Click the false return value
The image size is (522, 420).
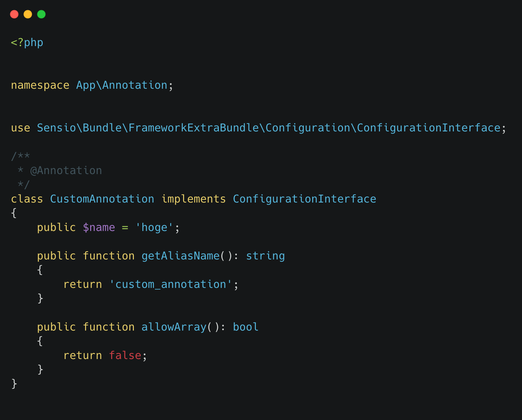pyautogui.click(x=125, y=356)
